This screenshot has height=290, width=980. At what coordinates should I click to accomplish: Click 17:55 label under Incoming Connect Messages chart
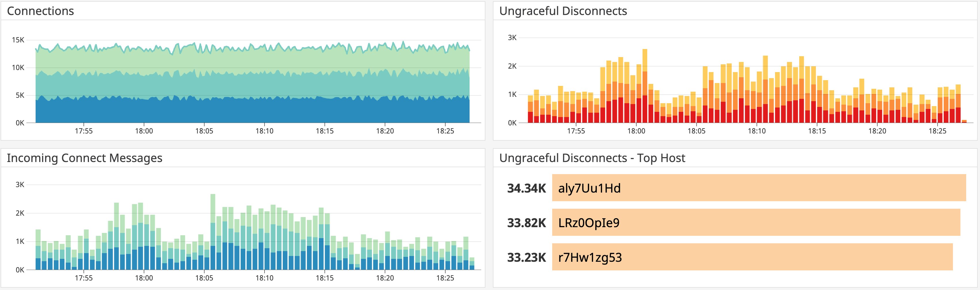point(84,278)
